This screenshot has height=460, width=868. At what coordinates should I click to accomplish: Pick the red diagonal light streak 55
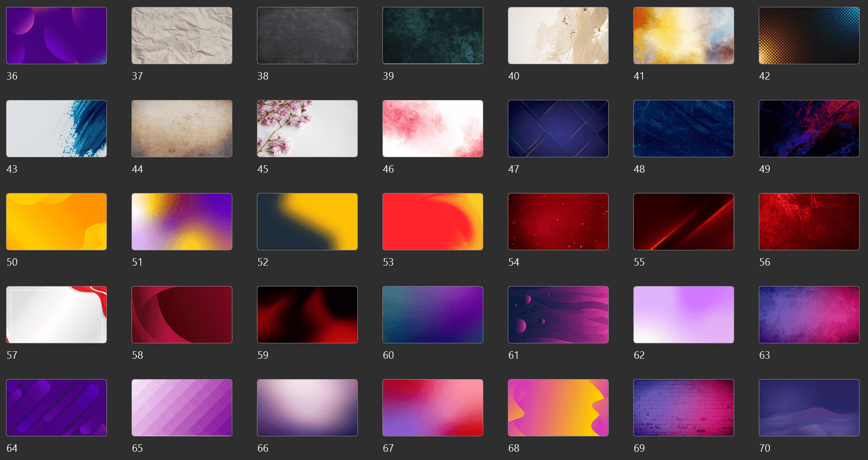(x=684, y=222)
